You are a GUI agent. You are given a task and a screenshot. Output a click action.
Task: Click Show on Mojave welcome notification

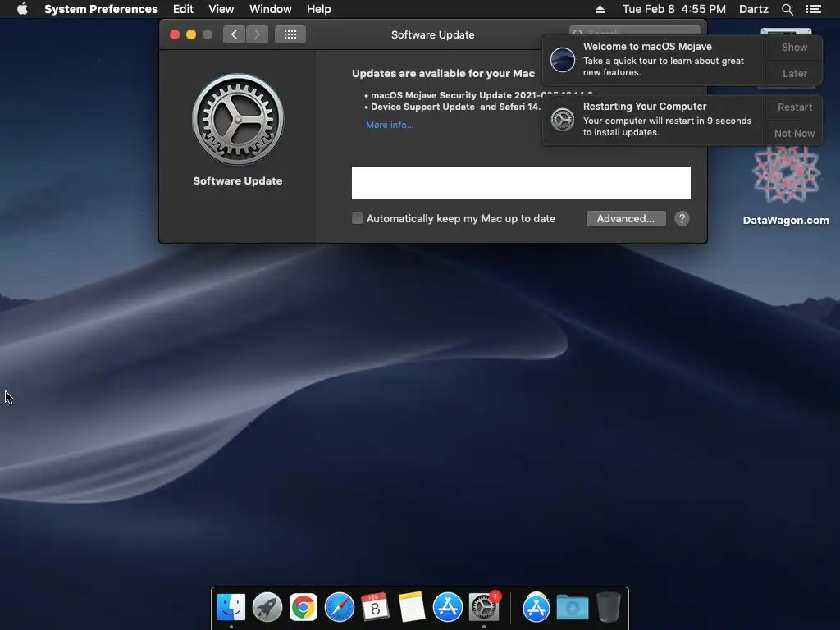[x=794, y=47]
